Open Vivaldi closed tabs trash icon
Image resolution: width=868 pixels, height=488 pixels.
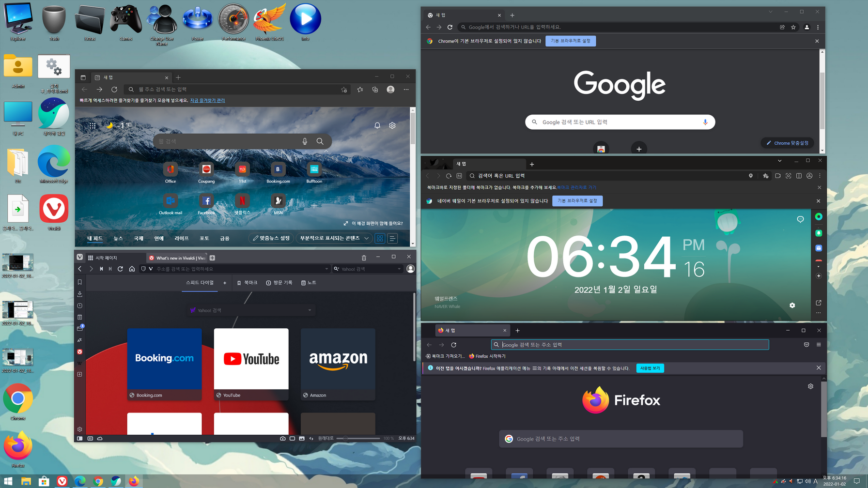(364, 258)
